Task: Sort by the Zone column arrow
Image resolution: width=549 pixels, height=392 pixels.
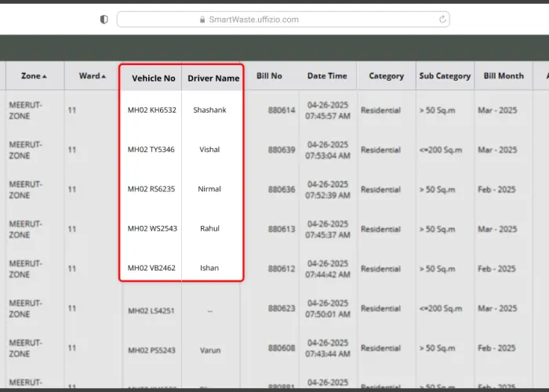Action: (44, 76)
